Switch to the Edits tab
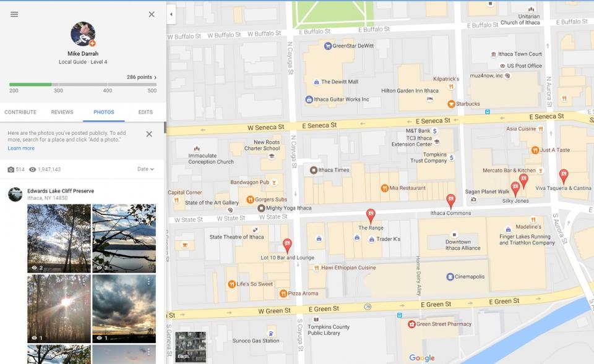 (145, 112)
